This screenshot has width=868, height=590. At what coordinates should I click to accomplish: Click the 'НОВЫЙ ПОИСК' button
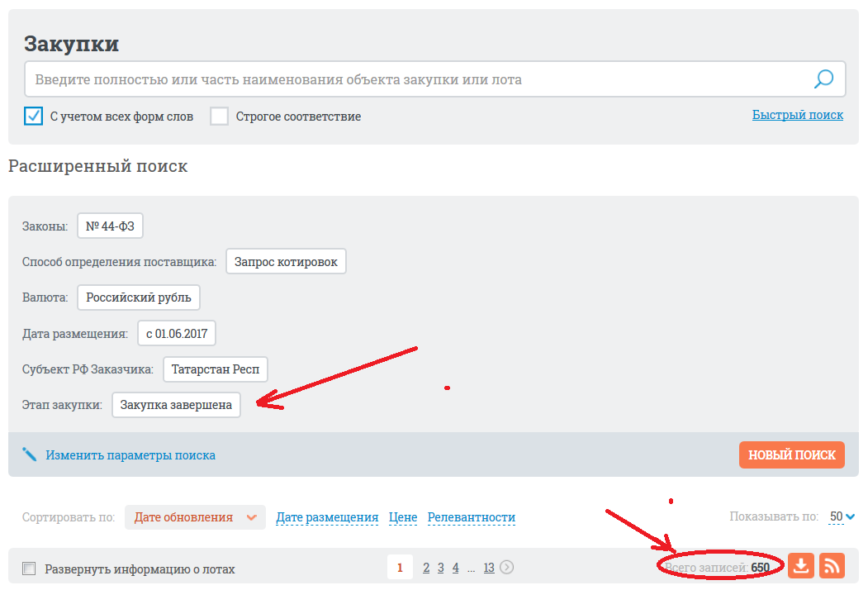coord(791,454)
